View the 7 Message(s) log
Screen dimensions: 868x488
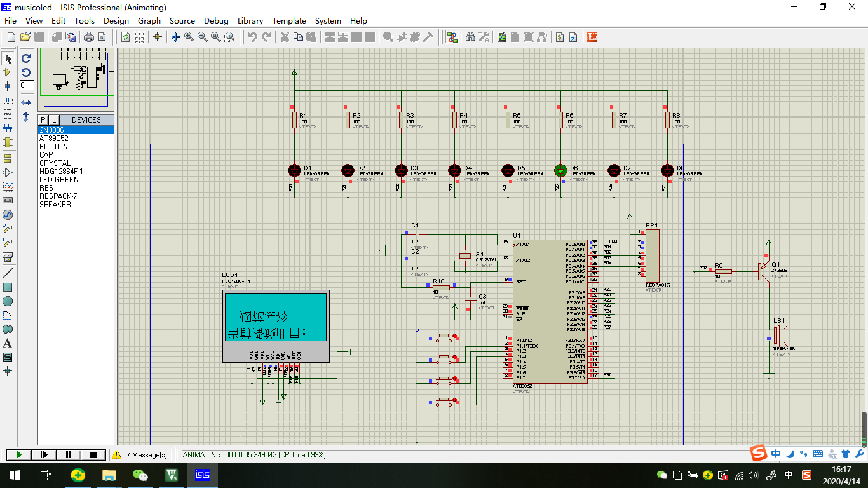point(141,454)
